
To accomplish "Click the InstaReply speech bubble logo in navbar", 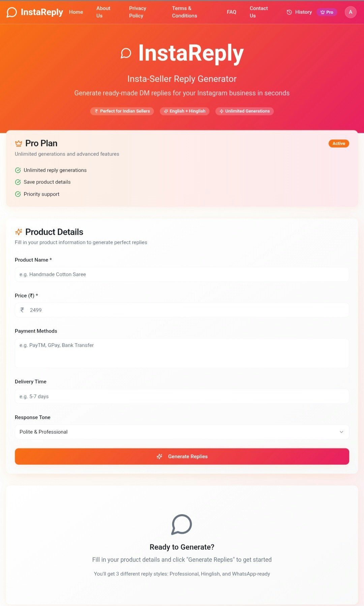I will coord(11,12).
